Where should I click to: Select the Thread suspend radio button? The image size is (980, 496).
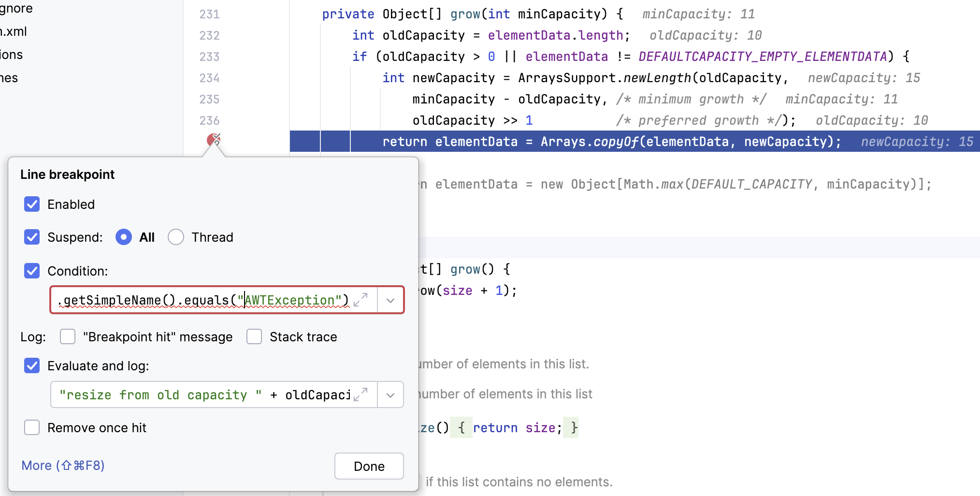tap(176, 237)
